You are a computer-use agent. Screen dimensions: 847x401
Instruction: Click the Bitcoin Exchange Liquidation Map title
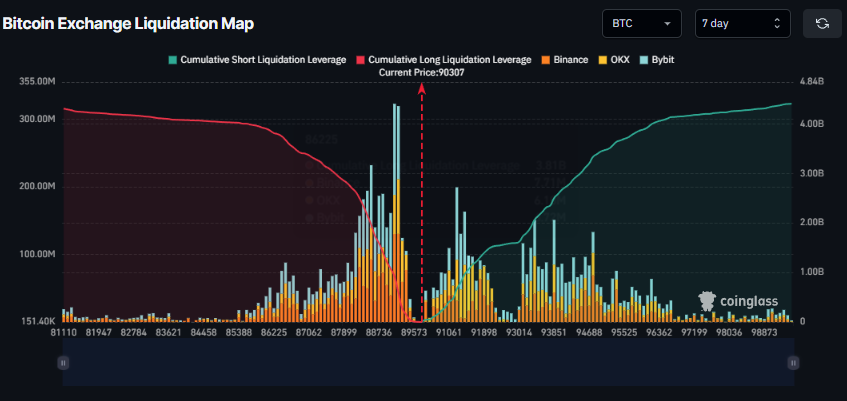click(128, 24)
